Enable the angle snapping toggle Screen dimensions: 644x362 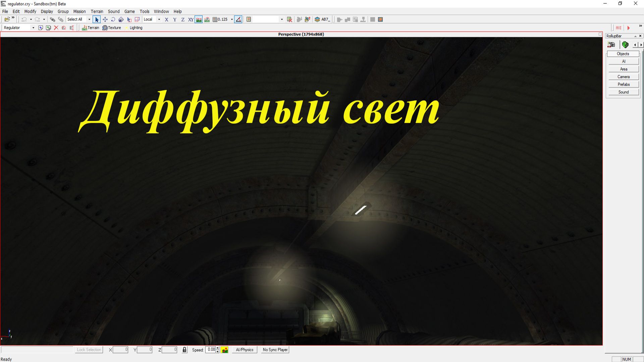(x=238, y=19)
